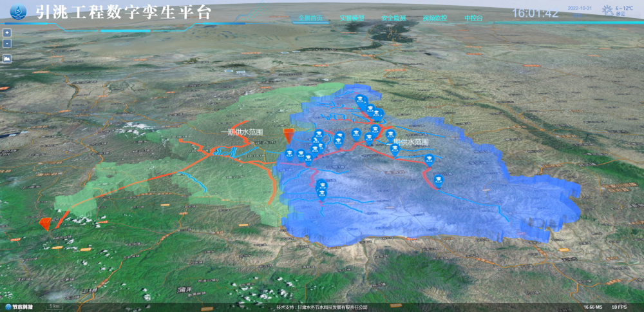The image size is (644, 312).
Task: Click the 节京科技 logo in the footer
Action: tap(19, 307)
